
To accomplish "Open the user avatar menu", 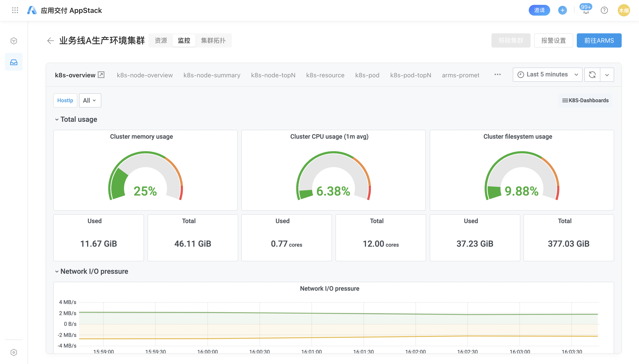I will pyautogui.click(x=624, y=10).
